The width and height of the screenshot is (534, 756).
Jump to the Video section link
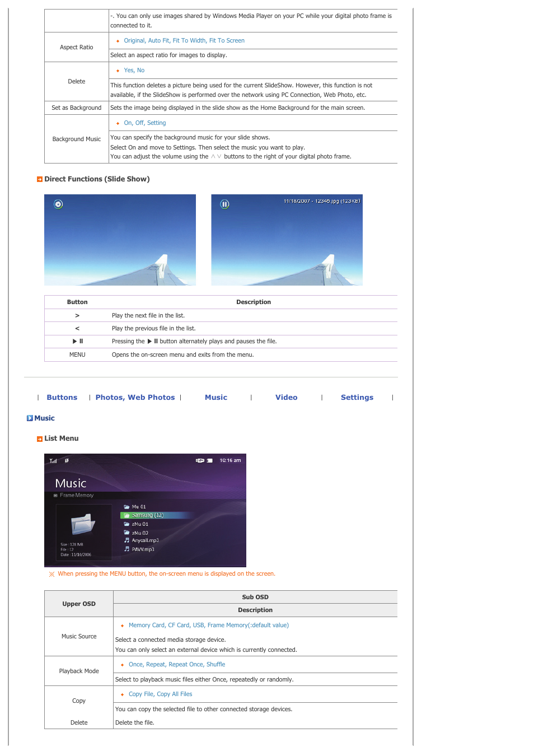click(286, 398)
